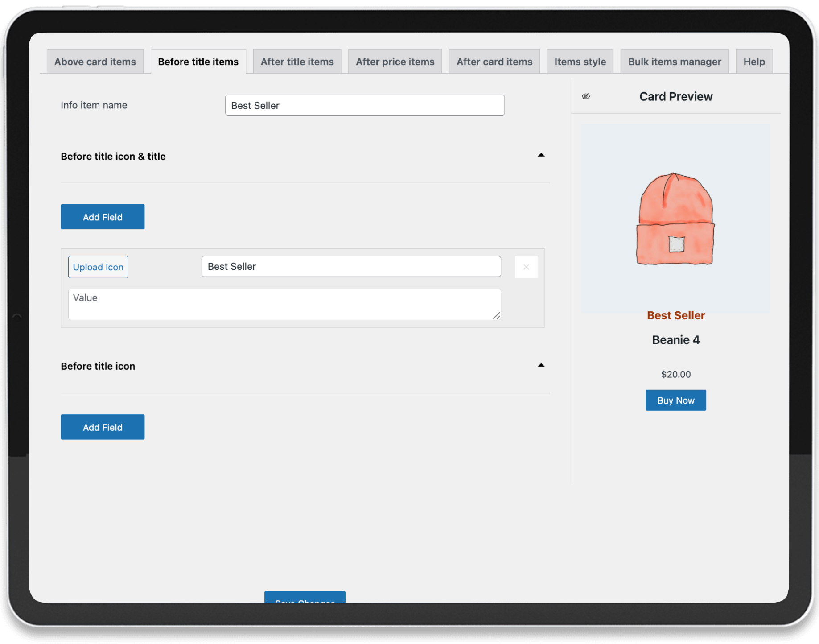Click the Best Seller title input

tap(351, 266)
